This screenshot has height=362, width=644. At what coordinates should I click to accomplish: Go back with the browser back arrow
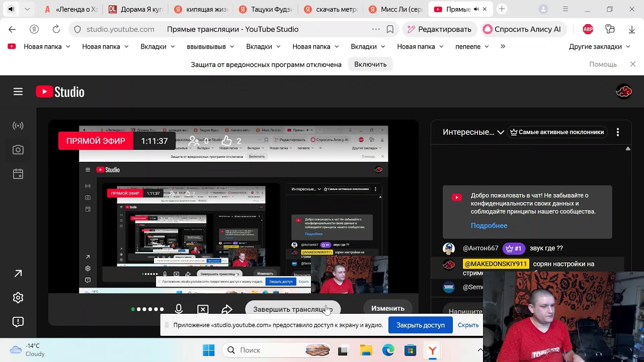tap(12, 29)
